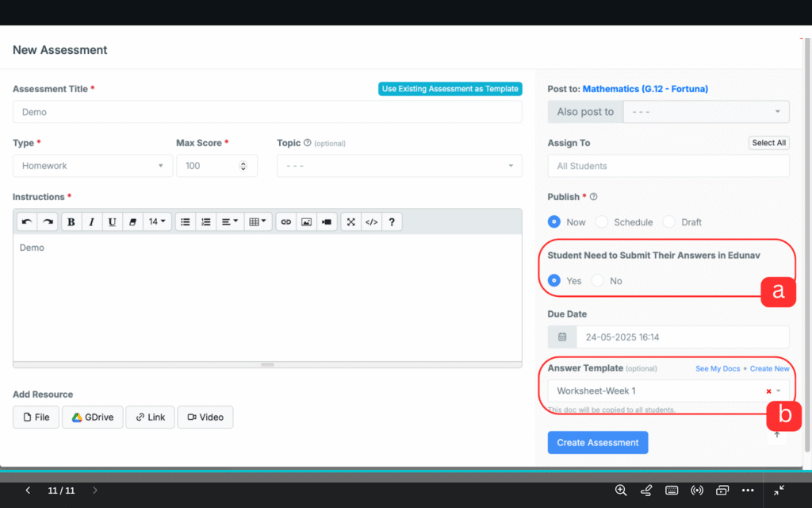Viewport: 812px width, 508px height.
Task: Click the Assessment Title input field
Action: click(267, 112)
